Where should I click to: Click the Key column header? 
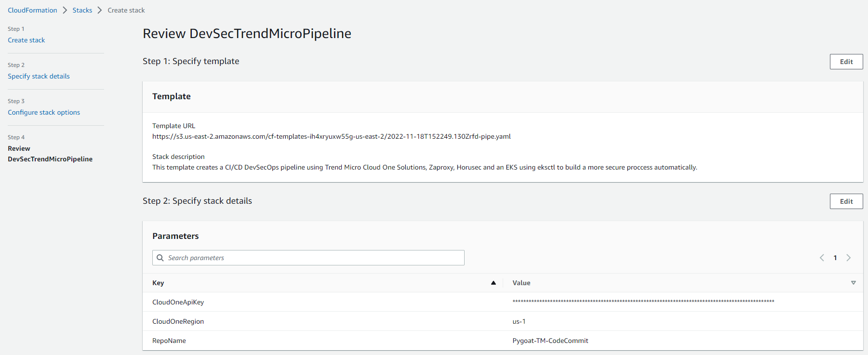pyautogui.click(x=158, y=283)
